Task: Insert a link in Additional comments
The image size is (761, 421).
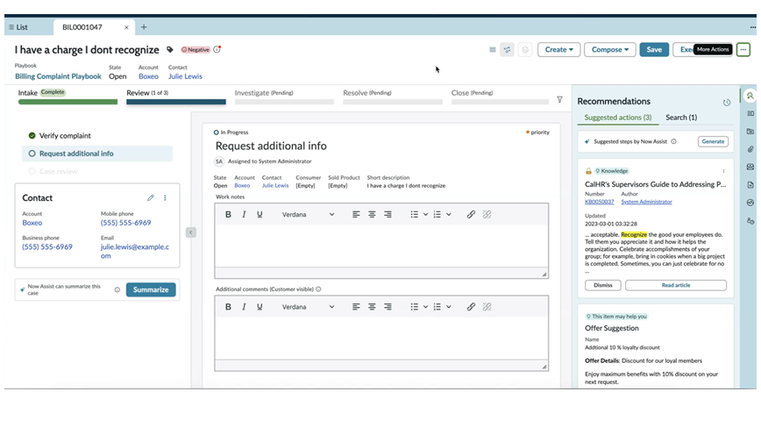Action: (471, 307)
